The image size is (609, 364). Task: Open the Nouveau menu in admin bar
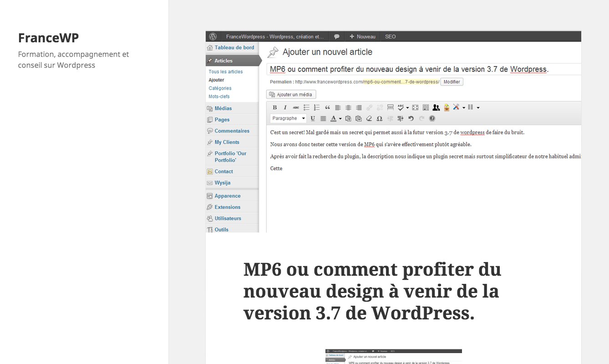[x=363, y=36]
